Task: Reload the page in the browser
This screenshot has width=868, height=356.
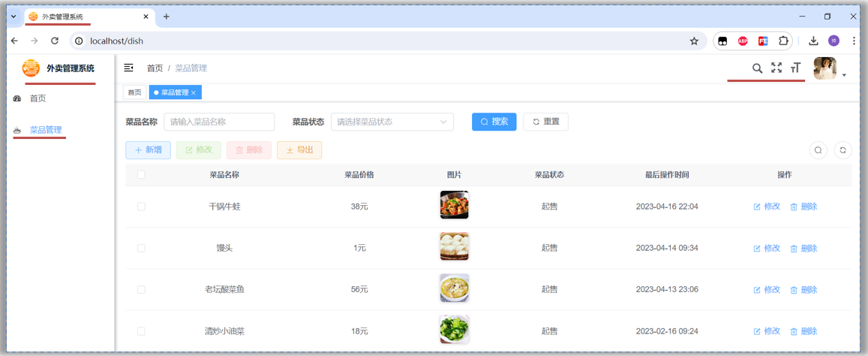Action: click(55, 41)
